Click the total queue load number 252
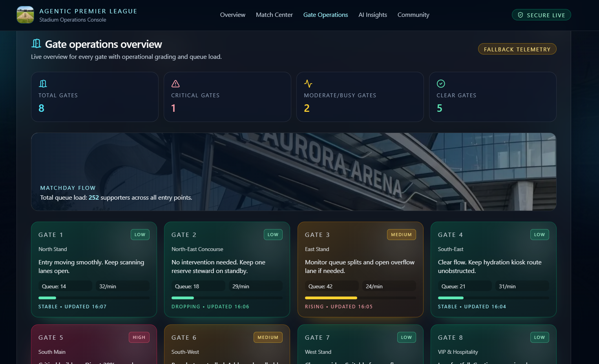Image resolution: width=599 pixels, height=364 pixels. click(x=94, y=198)
